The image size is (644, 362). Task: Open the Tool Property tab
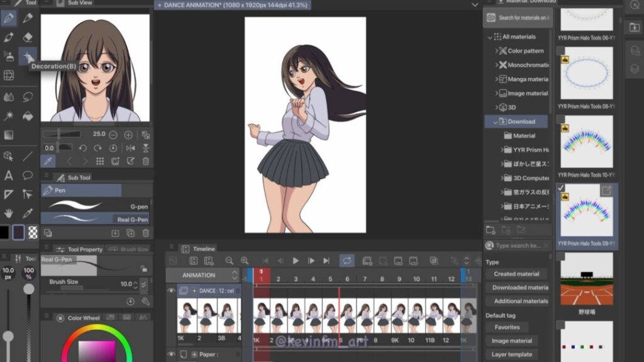pyautogui.click(x=80, y=249)
